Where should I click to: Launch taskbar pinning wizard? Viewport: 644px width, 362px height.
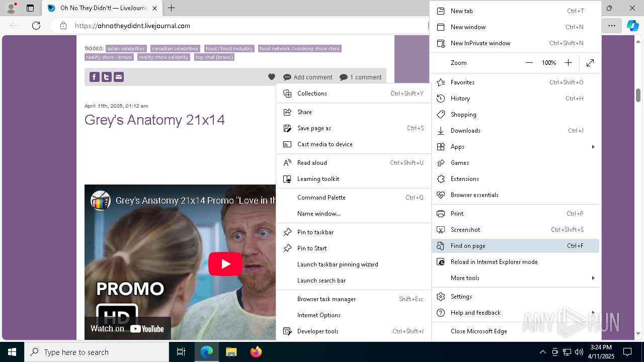click(354, 264)
